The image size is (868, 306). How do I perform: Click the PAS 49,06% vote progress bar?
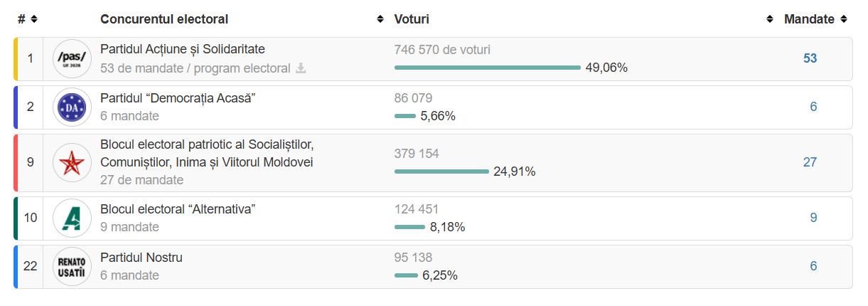point(487,68)
